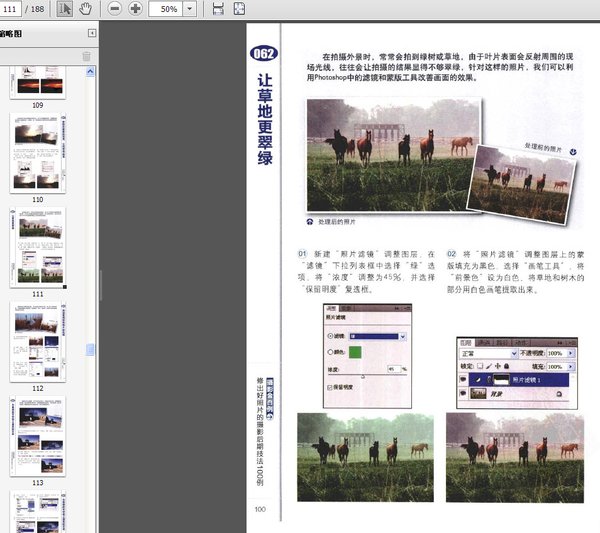The width and height of the screenshot is (600, 533).
Task: Click the printed page number '100'
Action: [x=260, y=509]
